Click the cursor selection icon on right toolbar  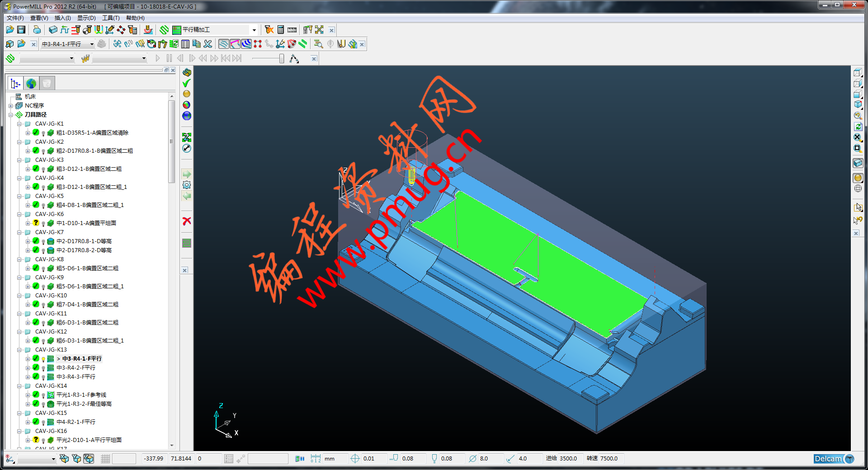click(858, 207)
